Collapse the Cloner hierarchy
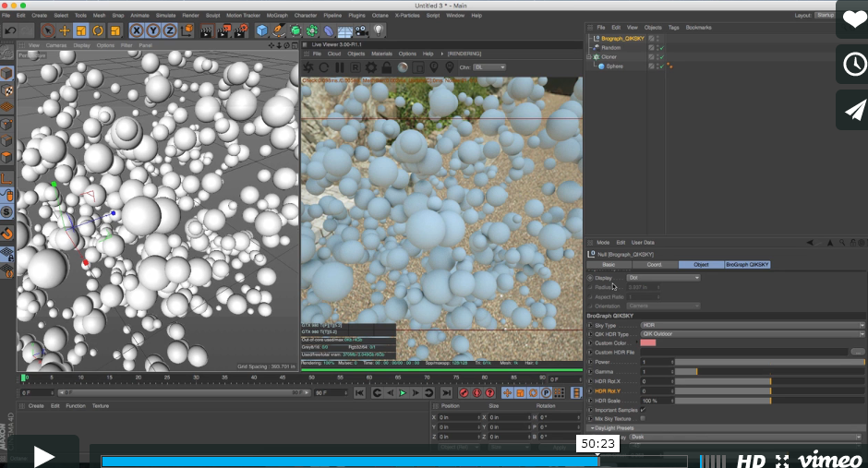This screenshot has width=868, height=468. click(589, 57)
